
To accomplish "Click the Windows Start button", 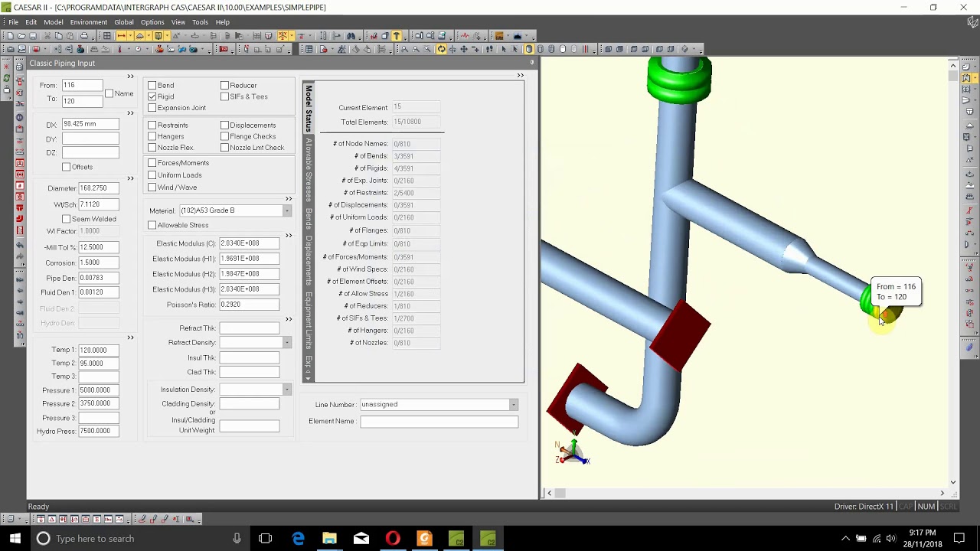I will [x=15, y=539].
